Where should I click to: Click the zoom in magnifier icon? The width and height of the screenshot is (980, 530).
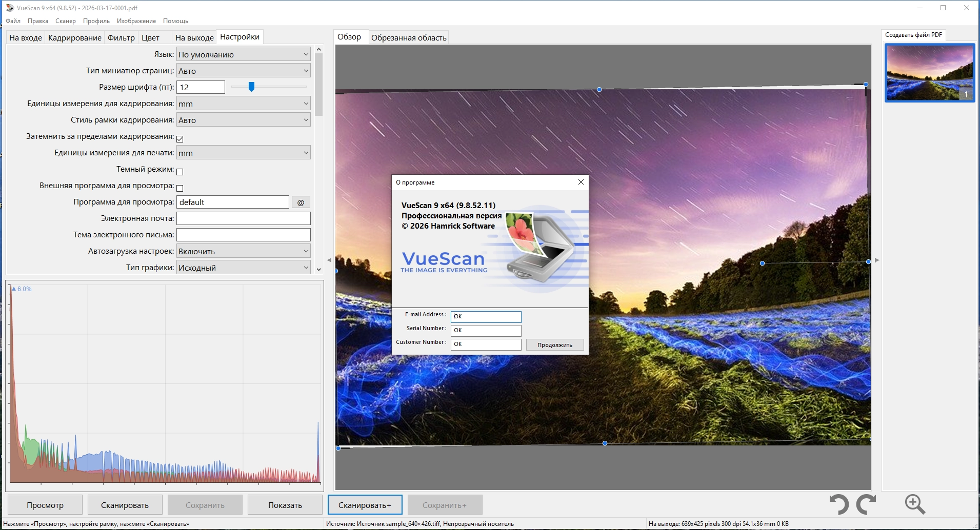point(914,504)
